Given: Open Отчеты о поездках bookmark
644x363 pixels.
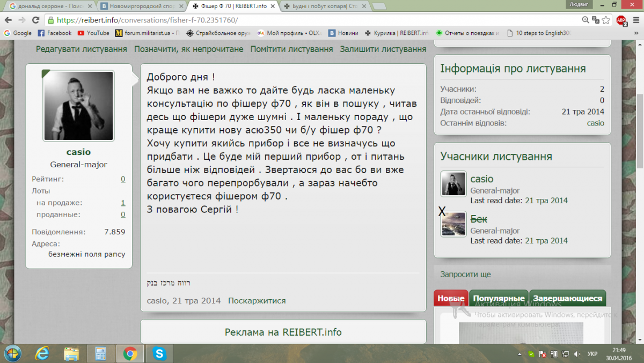Looking at the screenshot, I should [x=467, y=33].
